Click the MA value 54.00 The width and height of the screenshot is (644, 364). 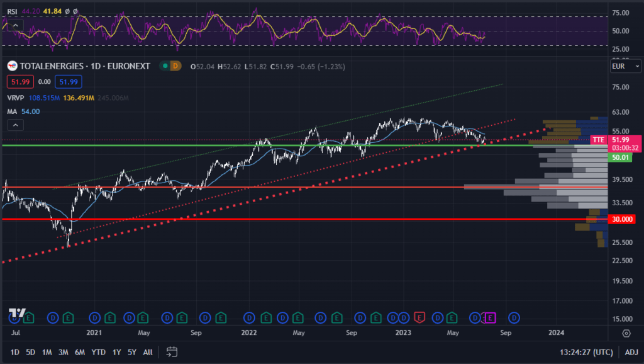tap(30, 111)
